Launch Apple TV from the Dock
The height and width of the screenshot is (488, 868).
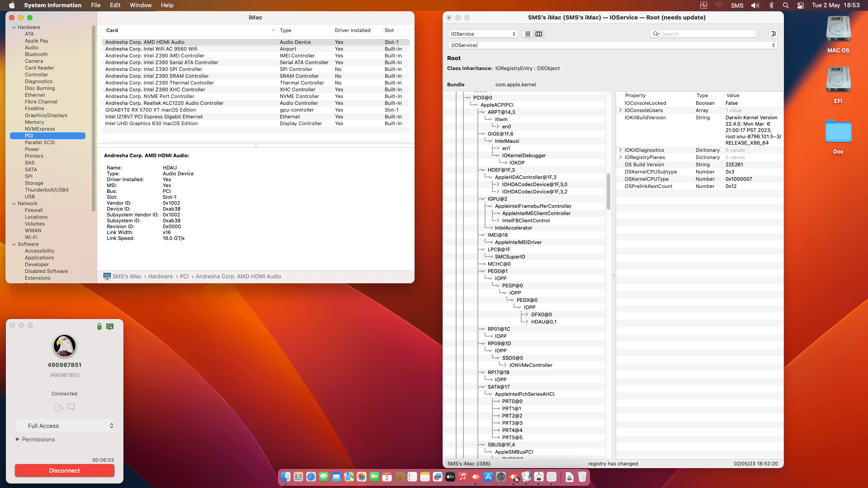(x=450, y=477)
